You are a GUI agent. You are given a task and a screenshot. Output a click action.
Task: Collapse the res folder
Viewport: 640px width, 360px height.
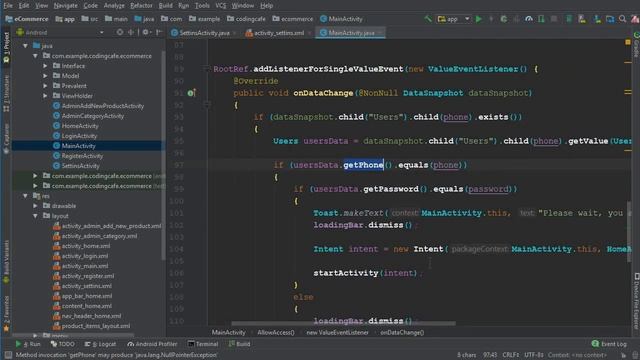click(25, 196)
